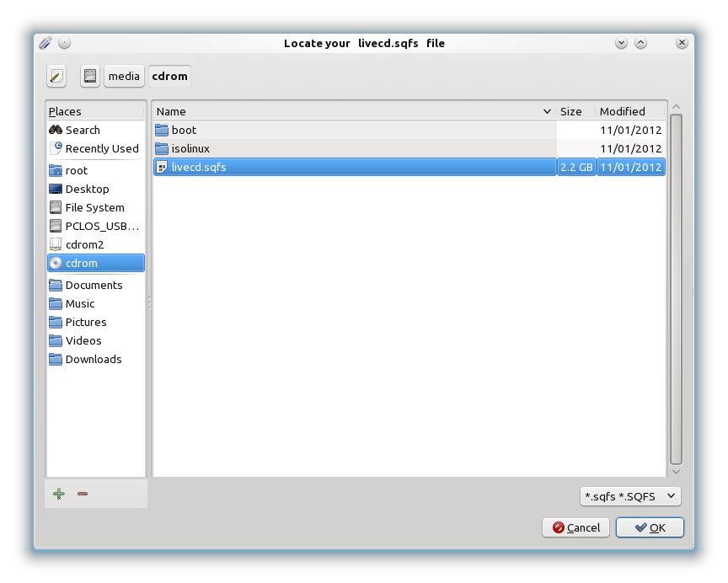Click the Music folder icon

point(56,303)
